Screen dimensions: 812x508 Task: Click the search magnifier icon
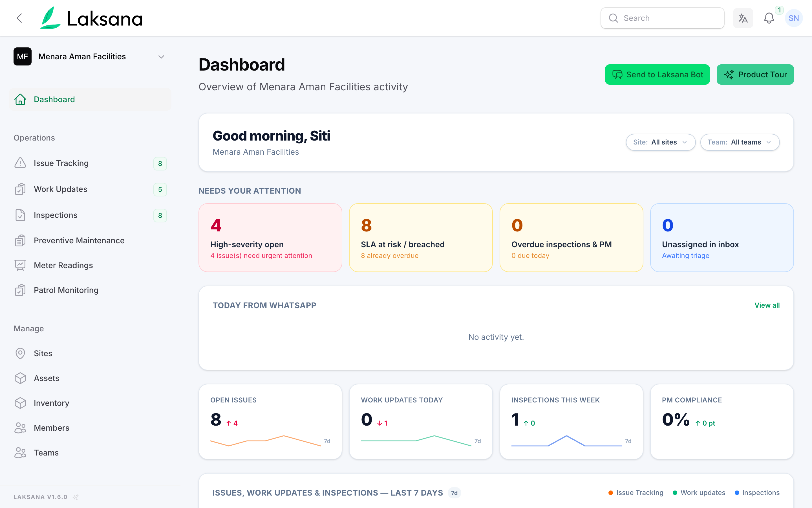[613, 18]
